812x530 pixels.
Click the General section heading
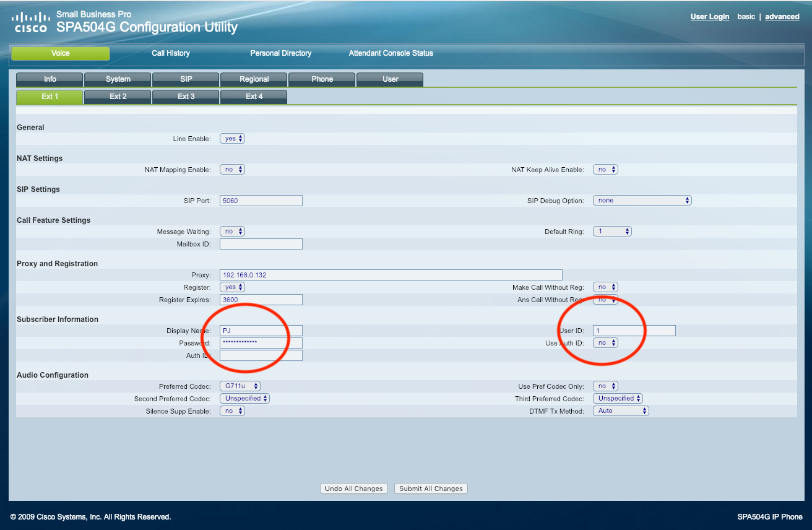[x=31, y=128]
